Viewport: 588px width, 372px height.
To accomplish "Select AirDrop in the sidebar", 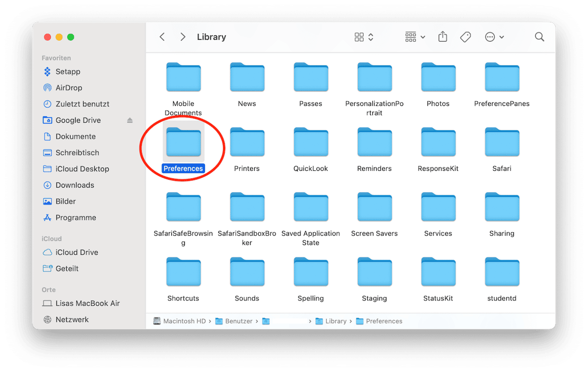I will [69, 88].
